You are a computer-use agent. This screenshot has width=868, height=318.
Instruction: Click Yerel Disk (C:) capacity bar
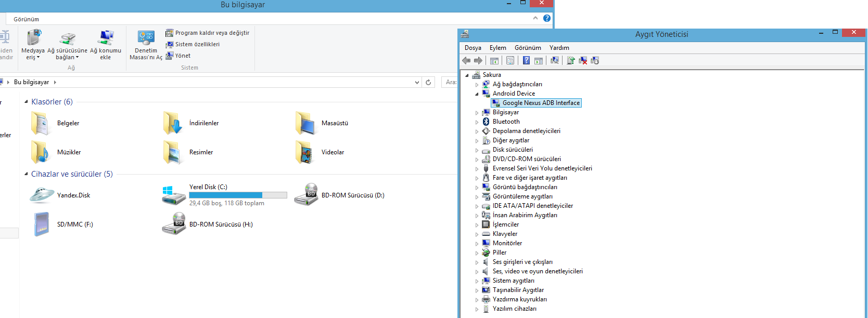pyautogui.click(x=238, y=195)
